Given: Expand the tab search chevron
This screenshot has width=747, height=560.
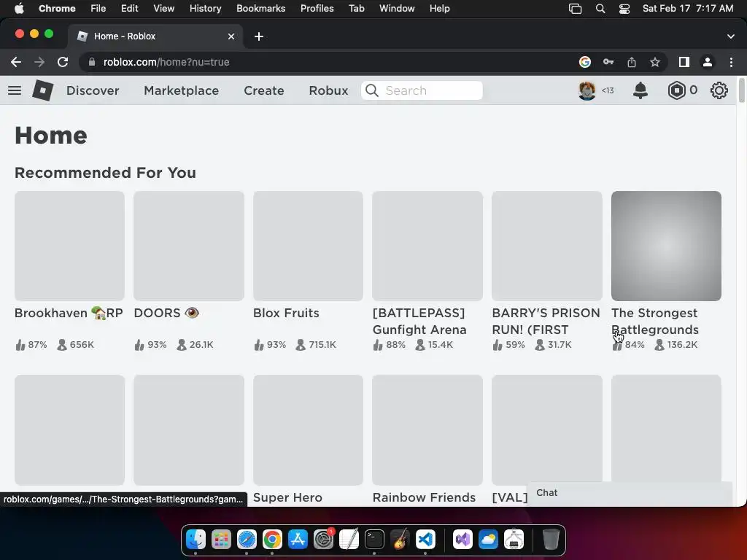Looking at the screenshot, I should click(731, 36).
